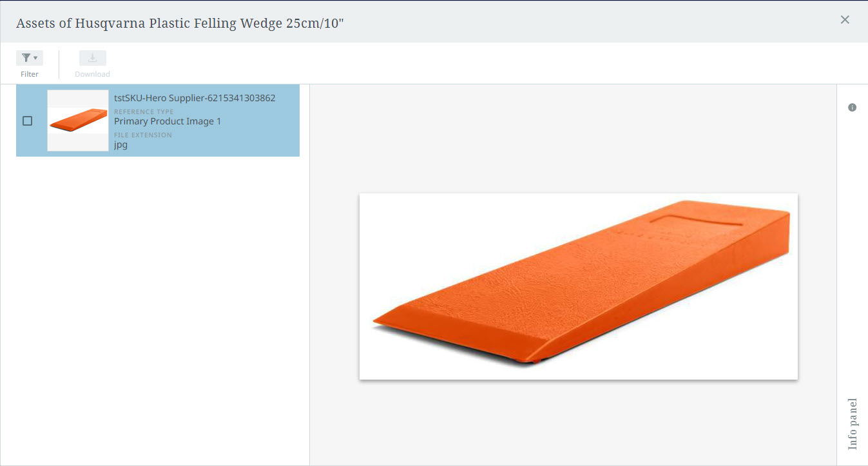Select the tstSKU-Hero Supplier-6215341303862 asset name
868x466 pixels.
click(x=195, y=98)
